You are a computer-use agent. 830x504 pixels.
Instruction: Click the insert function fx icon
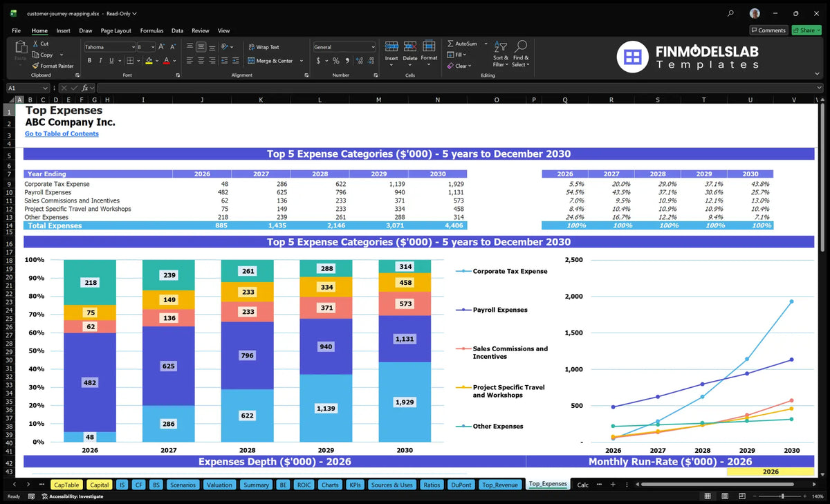click(x=84, y=88)
